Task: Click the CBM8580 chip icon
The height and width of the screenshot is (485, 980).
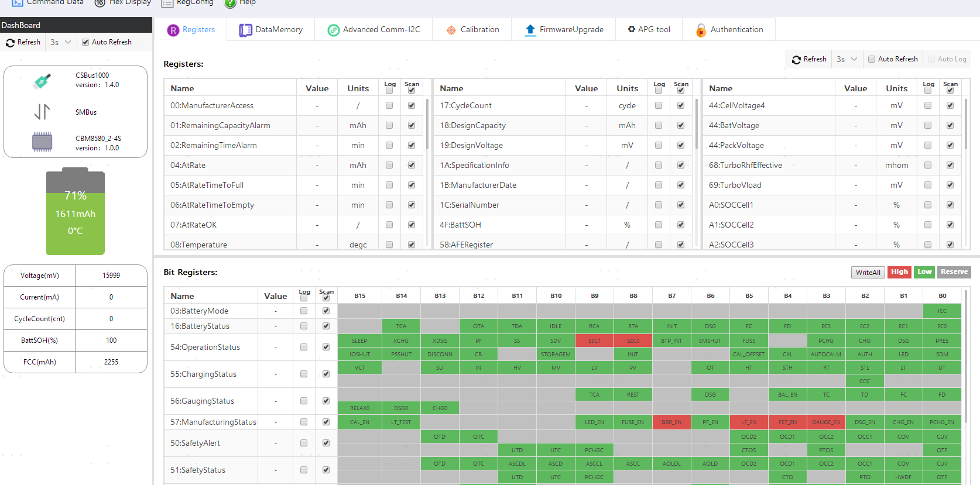Action: (42, 142)
